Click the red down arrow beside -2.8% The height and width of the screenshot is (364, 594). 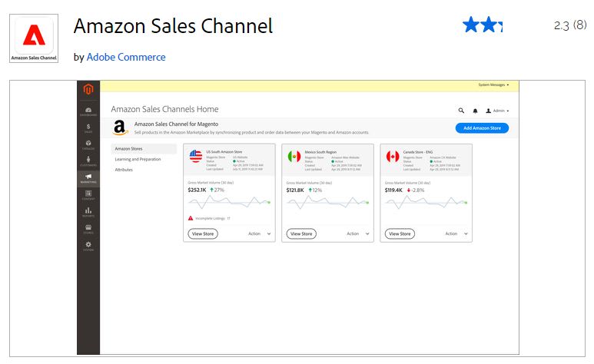tap(409, 190)
